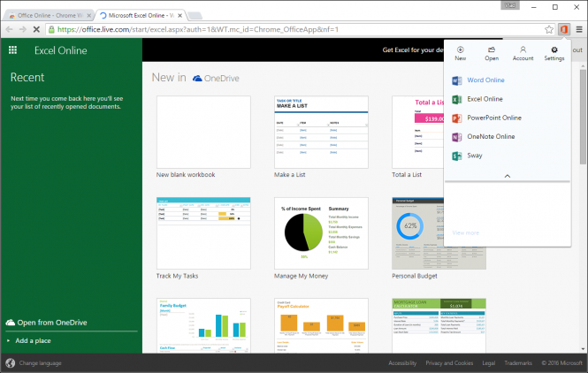Expand Add a place
The width and height of the screenshot is (588, 373).
29,341
